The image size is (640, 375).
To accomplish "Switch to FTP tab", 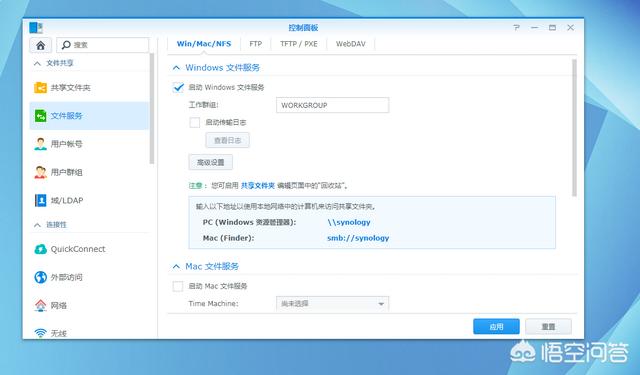I will click(256, 44).
